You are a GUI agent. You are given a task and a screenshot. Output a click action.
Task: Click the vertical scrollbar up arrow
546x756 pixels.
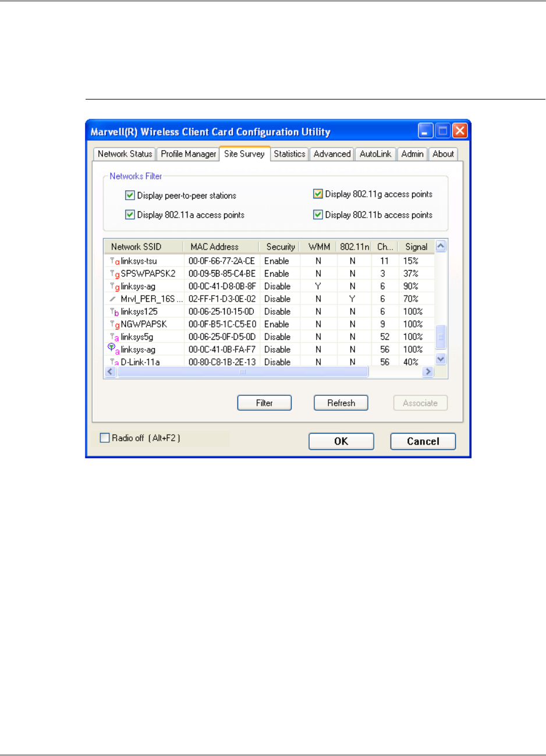tap(441, 246)
